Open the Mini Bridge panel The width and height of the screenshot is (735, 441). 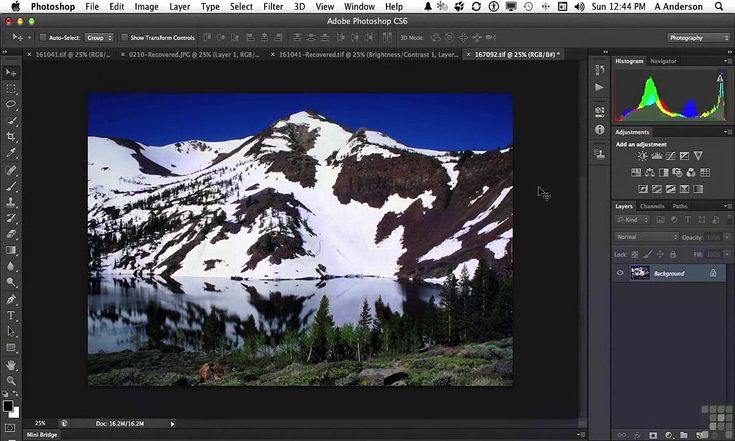click(x=42, y=435)
